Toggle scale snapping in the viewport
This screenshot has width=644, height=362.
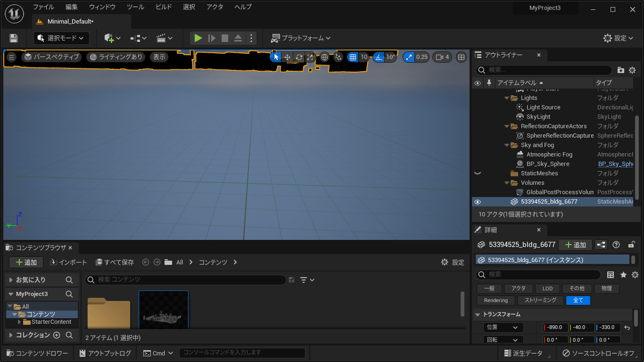[409, 57]
